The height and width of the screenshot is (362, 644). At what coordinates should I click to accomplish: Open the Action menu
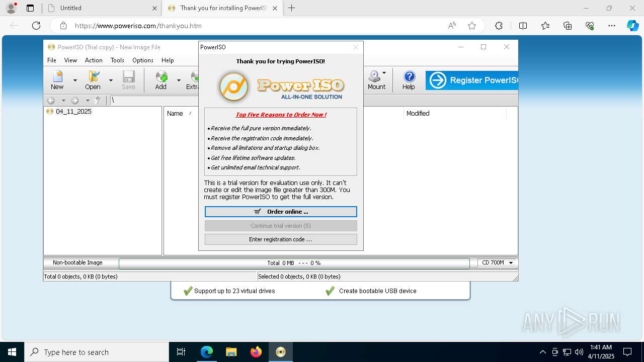click(x=94, y=60)
